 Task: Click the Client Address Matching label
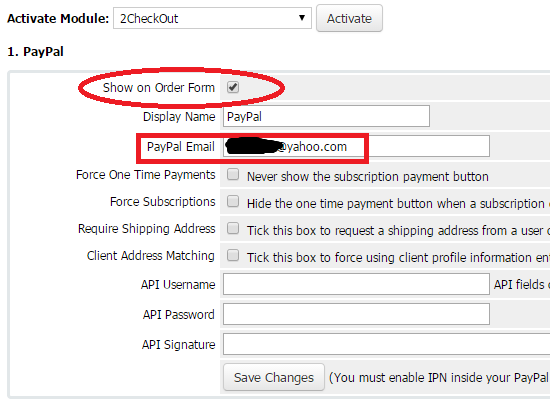pyautogui.click(x=150, y=256)
